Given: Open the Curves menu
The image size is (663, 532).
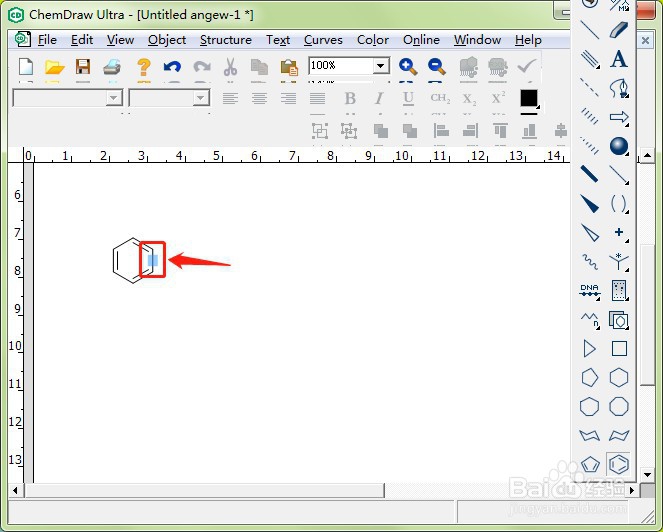Looking at the screenshot, I should [x=323, y=40].
